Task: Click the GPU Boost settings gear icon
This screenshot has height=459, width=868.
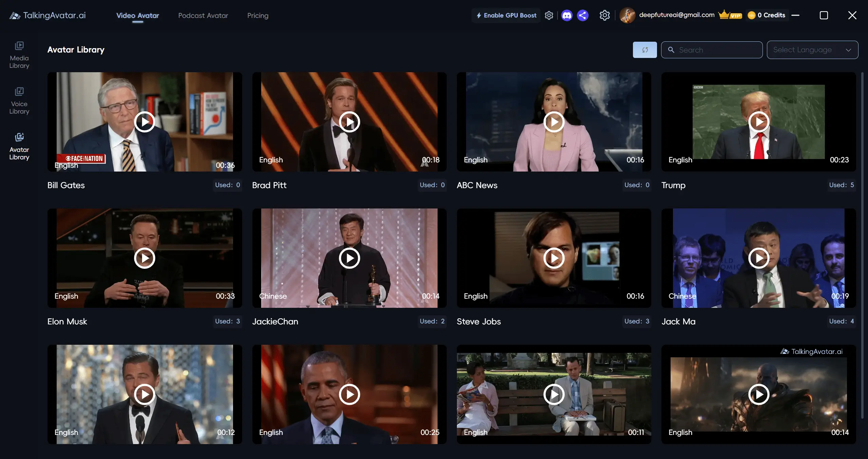Action: coord(549,15)
